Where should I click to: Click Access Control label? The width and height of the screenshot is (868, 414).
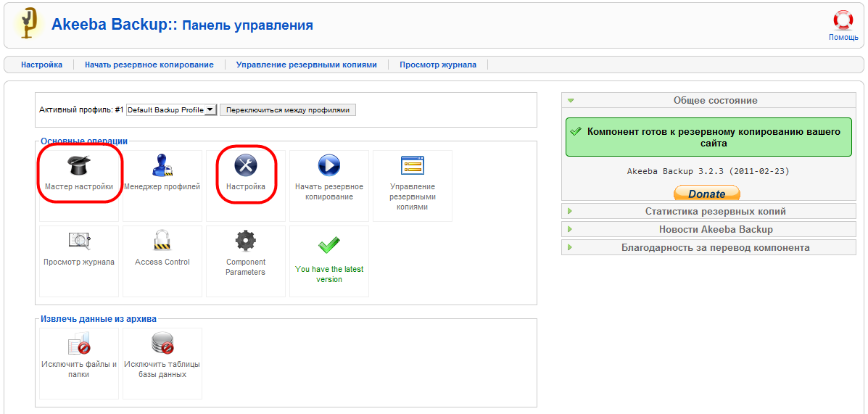coord(162,262)
